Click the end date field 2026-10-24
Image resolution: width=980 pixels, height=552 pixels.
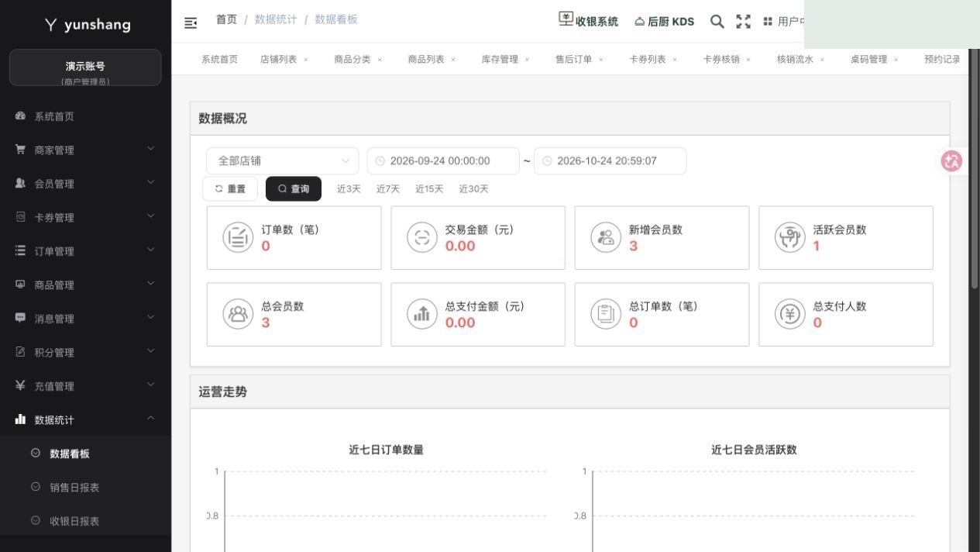pyautogui.click(x=610, y=161)
